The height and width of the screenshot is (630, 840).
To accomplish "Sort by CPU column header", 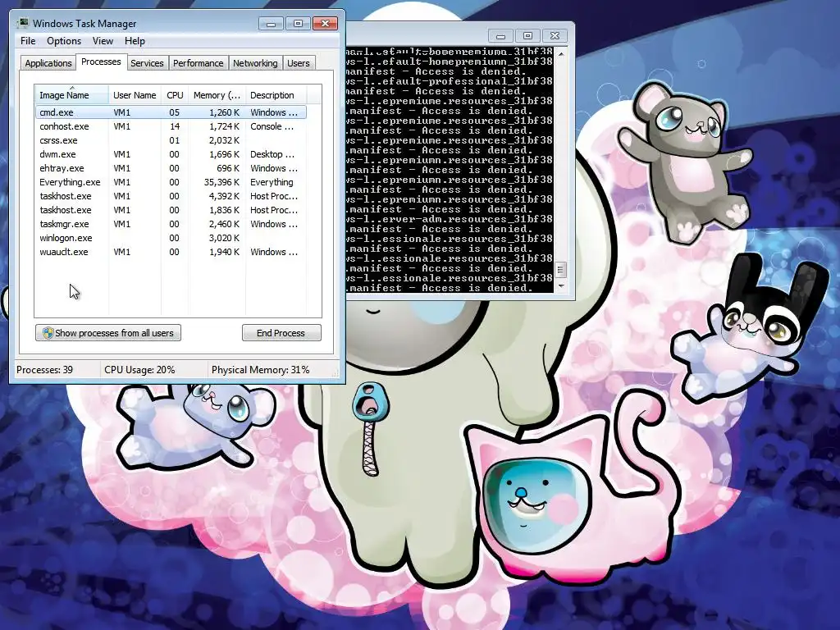I will pyautogui.click(x=175, y=95).
